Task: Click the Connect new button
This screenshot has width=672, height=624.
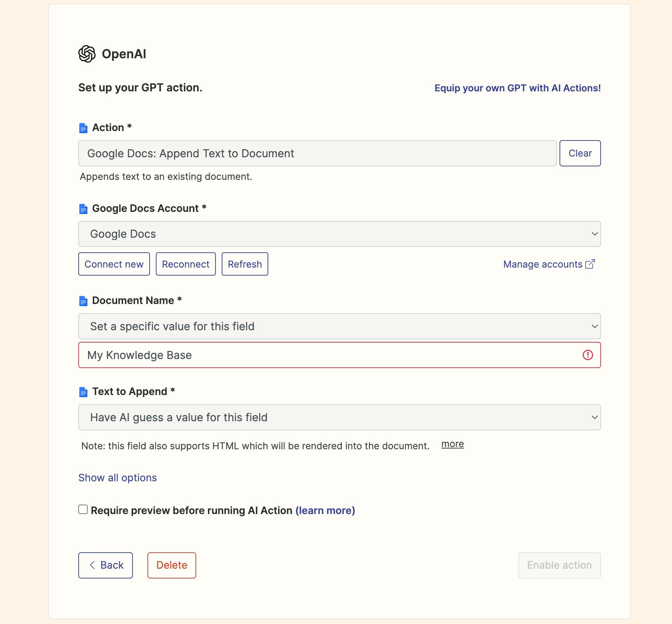Action: click(114, 264)
